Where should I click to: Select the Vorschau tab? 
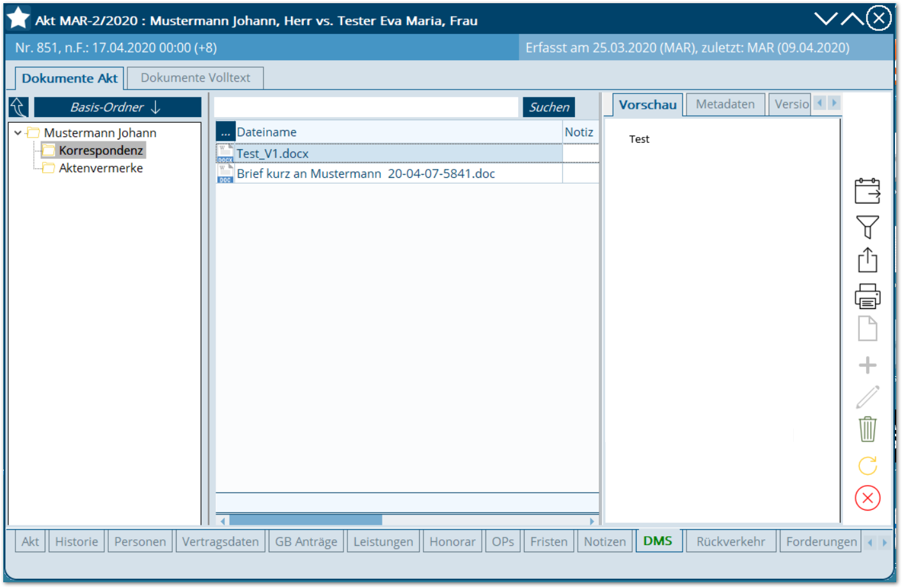tap(647, 104)
